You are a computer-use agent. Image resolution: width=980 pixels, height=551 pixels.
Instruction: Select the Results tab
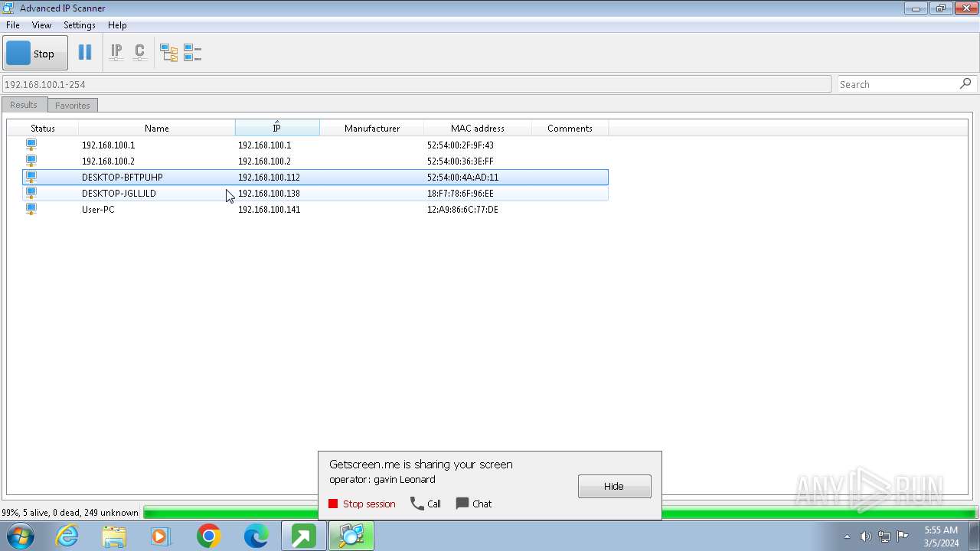(x=24, y=105)
